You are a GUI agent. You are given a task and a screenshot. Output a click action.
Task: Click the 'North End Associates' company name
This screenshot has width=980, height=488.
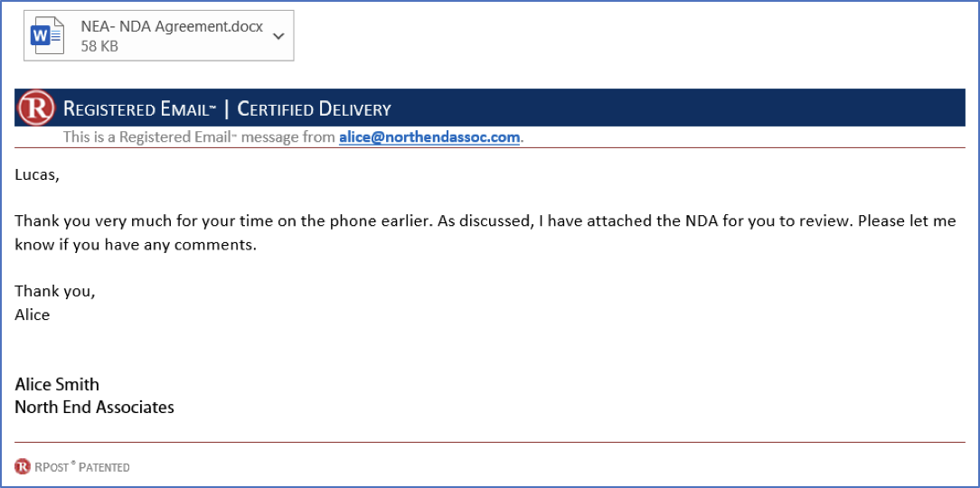point(94,408)
